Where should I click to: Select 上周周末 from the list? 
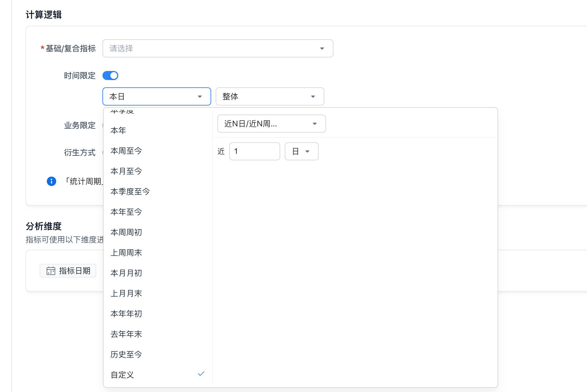tap(126, 253)
